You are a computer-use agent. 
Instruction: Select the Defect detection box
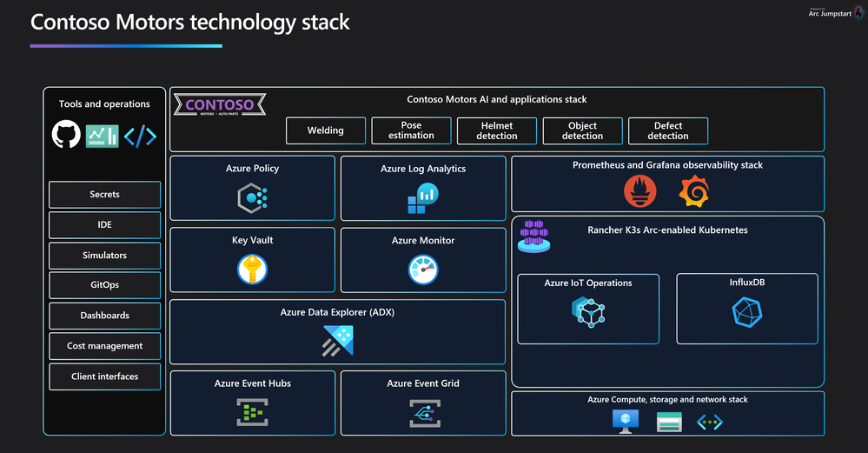click(668, 130)
